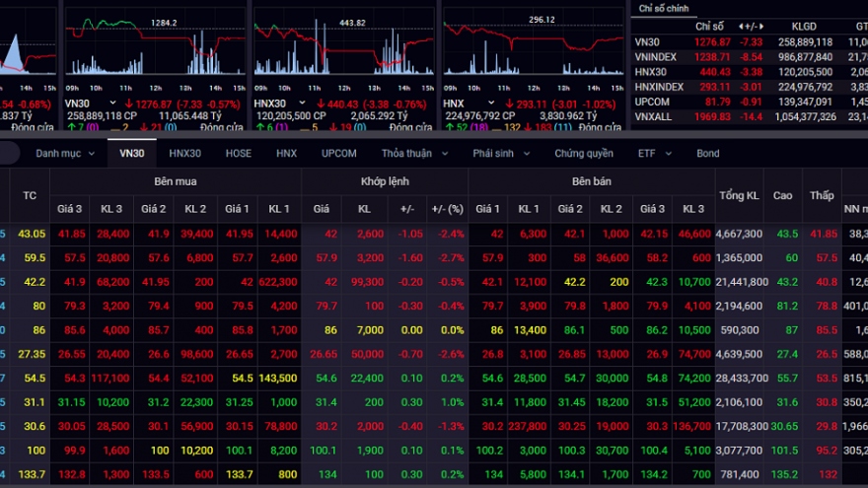Expand the Phái sinh menu
Screen dimensions: 868x488
pyautogui.click(x=501, y=153)
